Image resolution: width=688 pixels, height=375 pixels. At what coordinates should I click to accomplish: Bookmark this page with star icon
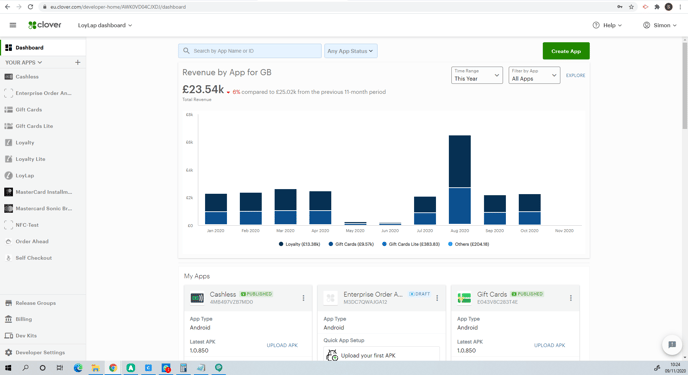[x=631, y=7]
